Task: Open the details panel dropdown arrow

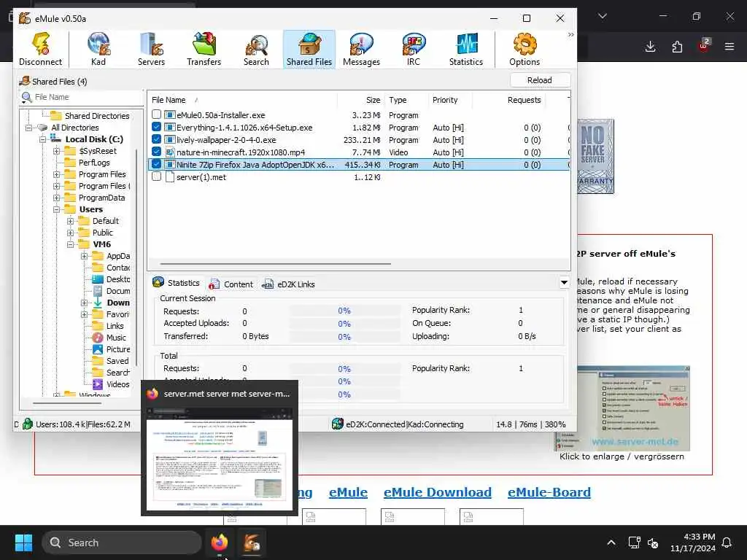Action: pyautogui.click(x=564, y=282)
